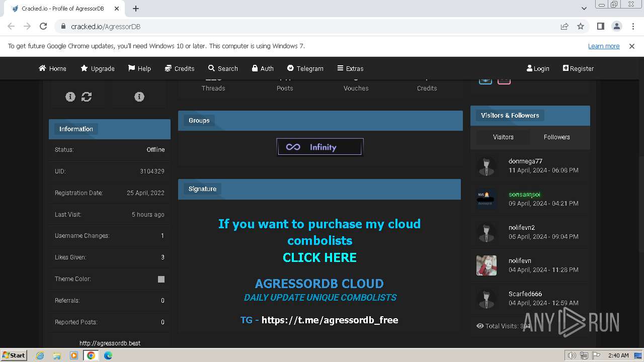Open the Telegram nav link
This screenshot has width=644, height=362.
[305, 68]
